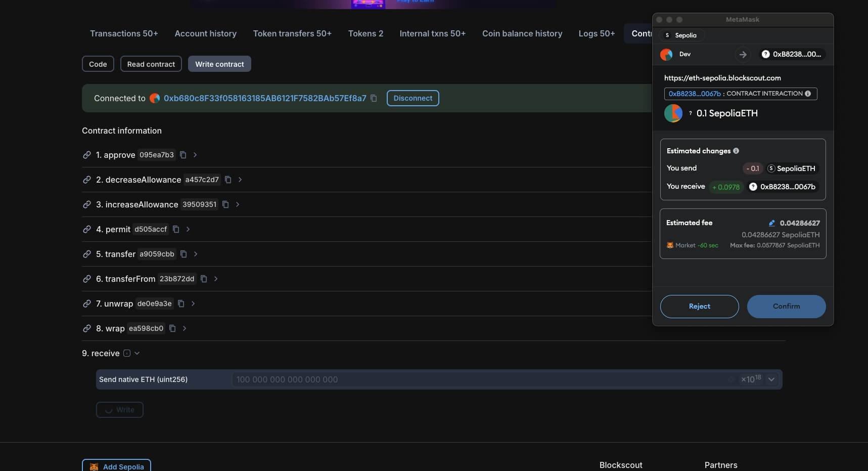868x471 pixels.
Task: Copy link to the increaseAllowance method
Action: click(x=87, y=204)
